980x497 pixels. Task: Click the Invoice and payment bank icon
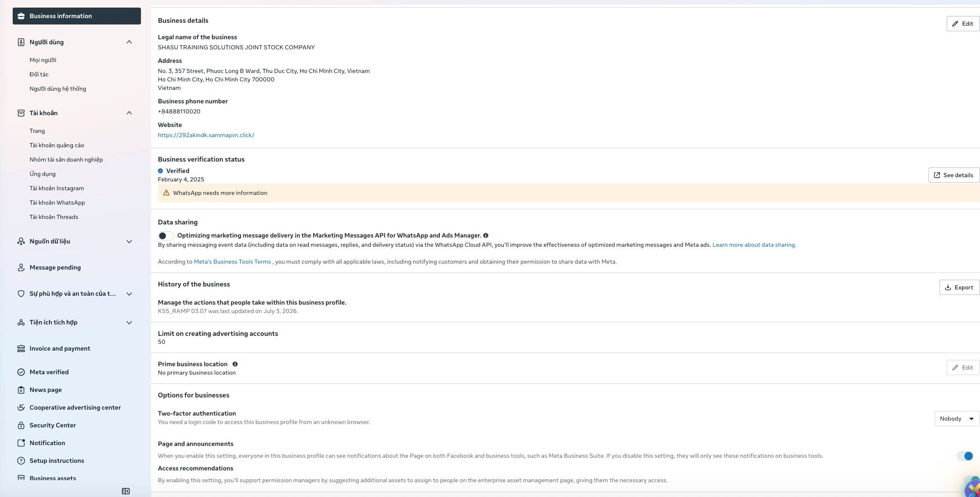[x=21, y=348]
